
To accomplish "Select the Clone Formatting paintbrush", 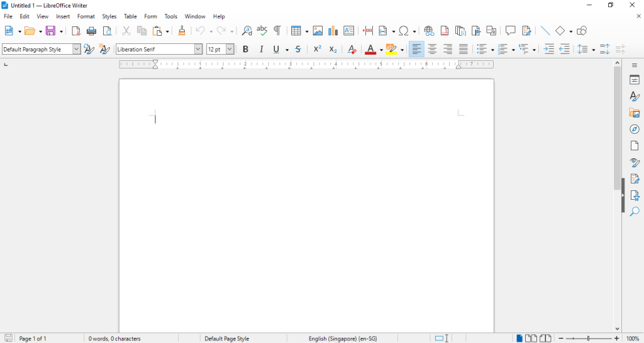I will coord(182,31).
